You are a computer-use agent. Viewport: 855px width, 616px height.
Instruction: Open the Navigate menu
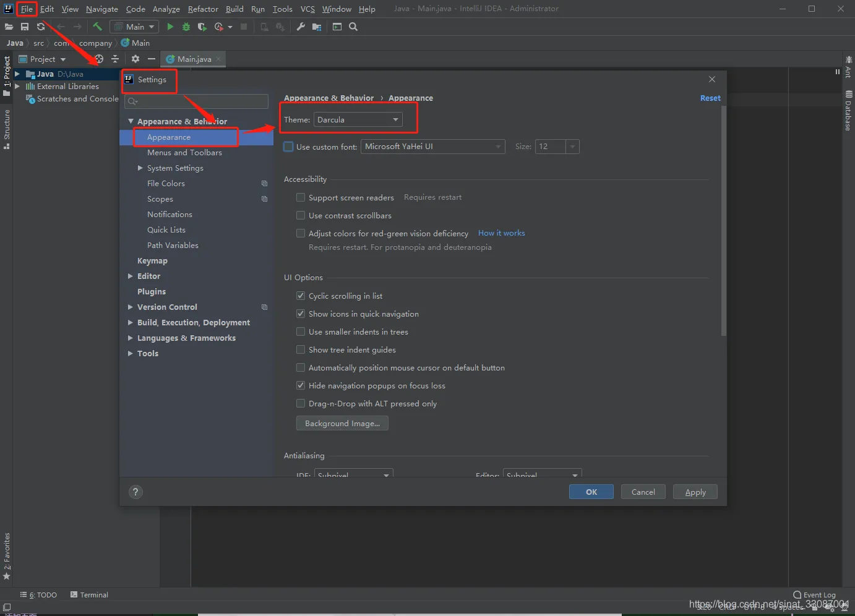(102, 9)
